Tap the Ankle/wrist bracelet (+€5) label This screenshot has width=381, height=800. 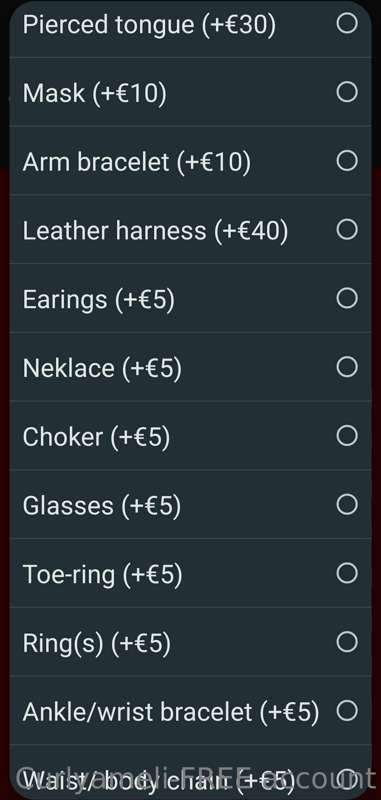point(171,712)
